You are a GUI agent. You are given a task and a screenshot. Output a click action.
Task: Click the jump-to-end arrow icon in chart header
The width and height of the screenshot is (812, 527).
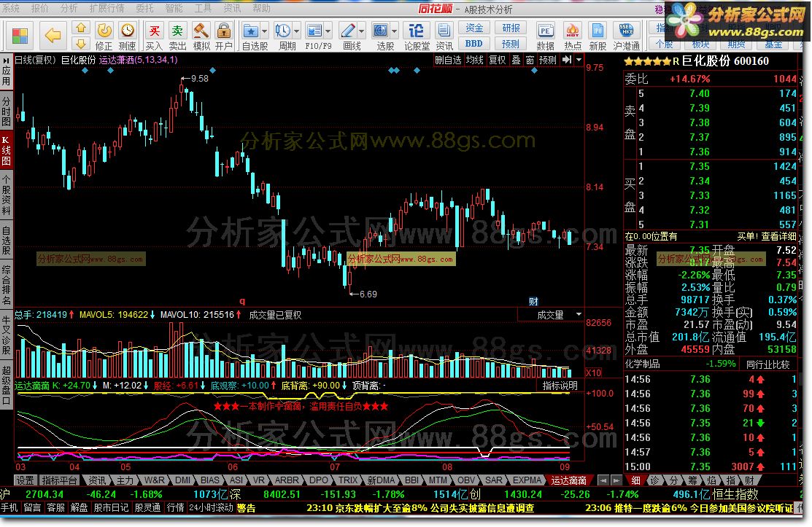point(567,60)
